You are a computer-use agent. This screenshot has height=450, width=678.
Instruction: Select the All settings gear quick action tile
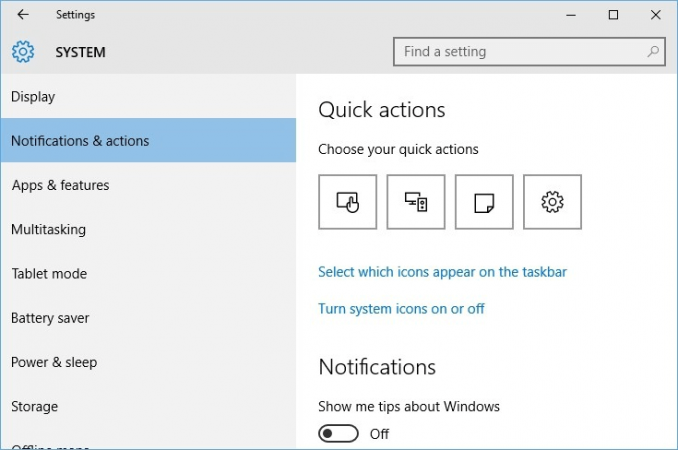552,202
